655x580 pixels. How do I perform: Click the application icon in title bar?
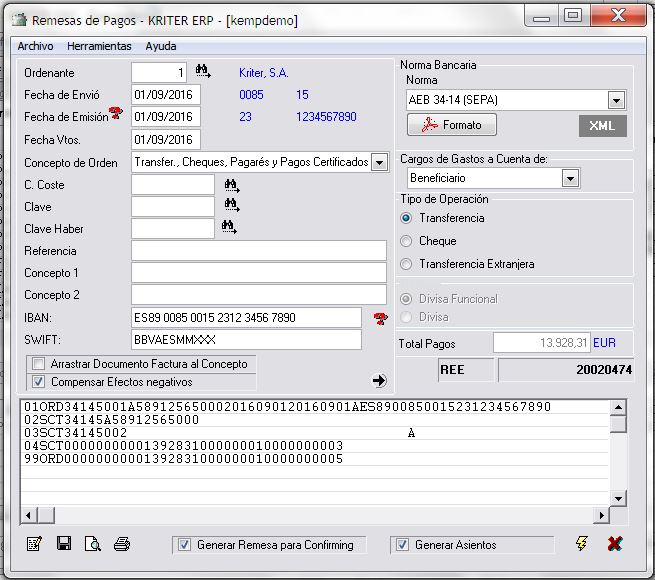pyautogui.click(x=19, y=20)
